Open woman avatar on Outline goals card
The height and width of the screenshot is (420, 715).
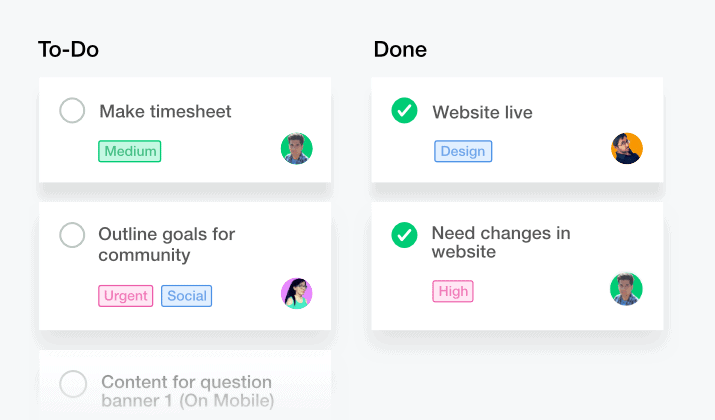click(x=296, y=293)
